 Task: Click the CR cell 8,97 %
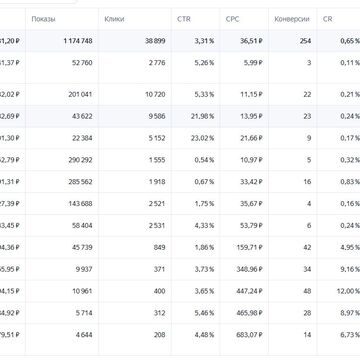point(350,313)
